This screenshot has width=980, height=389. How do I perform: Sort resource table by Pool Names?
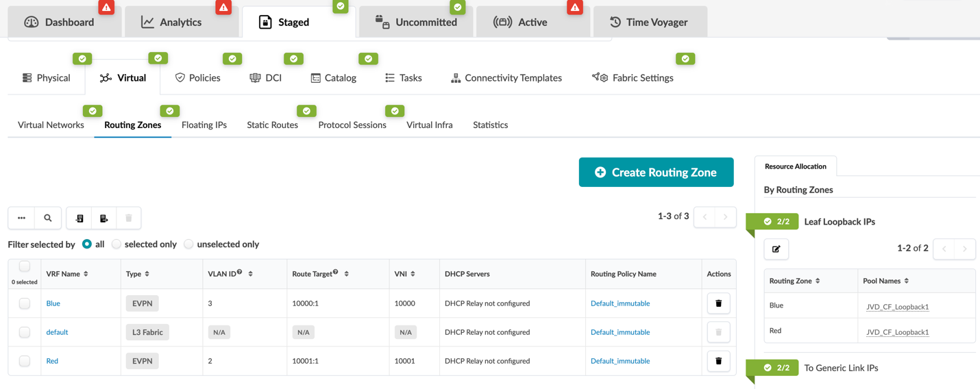[x=906, y=281]
